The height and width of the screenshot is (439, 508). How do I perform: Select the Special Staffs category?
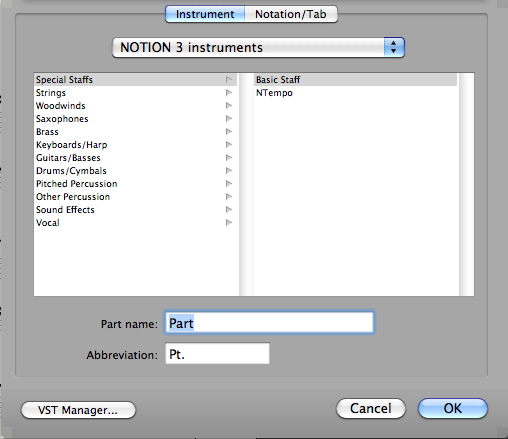point(135,80)
